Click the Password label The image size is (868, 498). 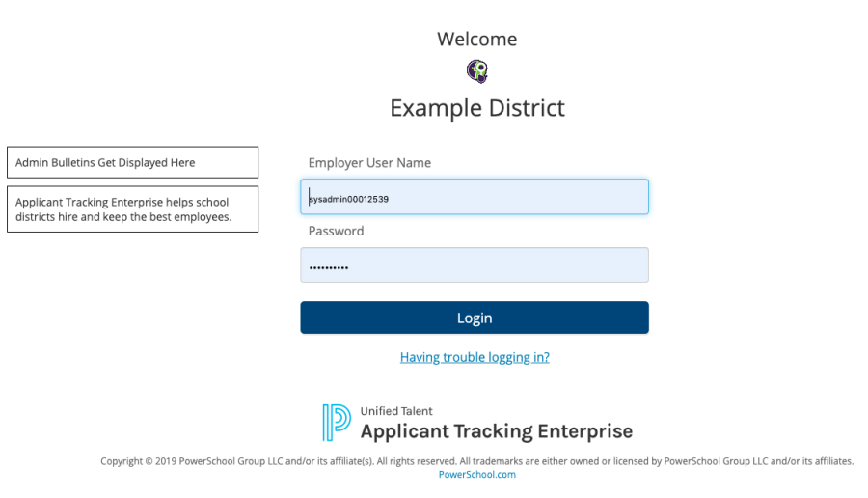(336, 232)
